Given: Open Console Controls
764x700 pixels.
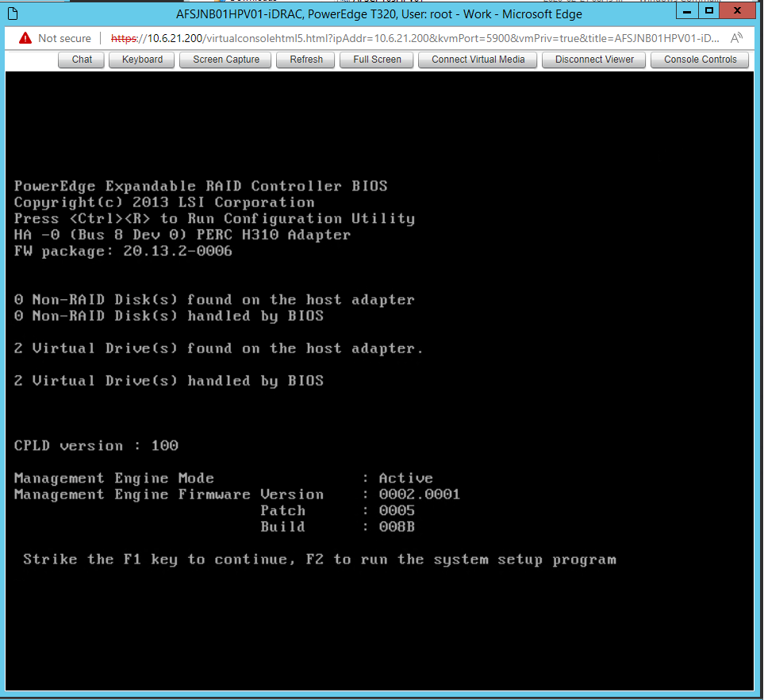Looking at the screenshot, I should coord(701,60).
